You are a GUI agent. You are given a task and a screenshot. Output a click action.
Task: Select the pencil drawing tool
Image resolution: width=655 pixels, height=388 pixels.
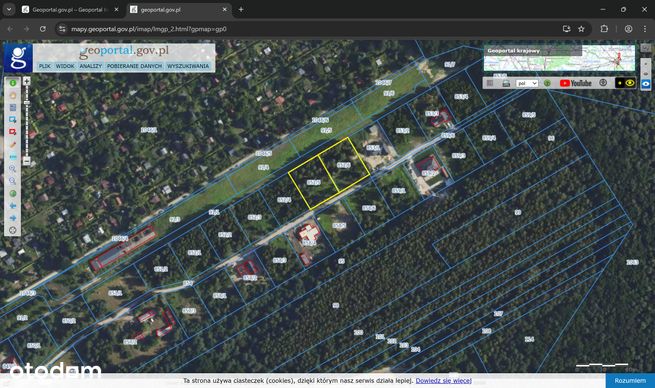click(x=13, y=145)
